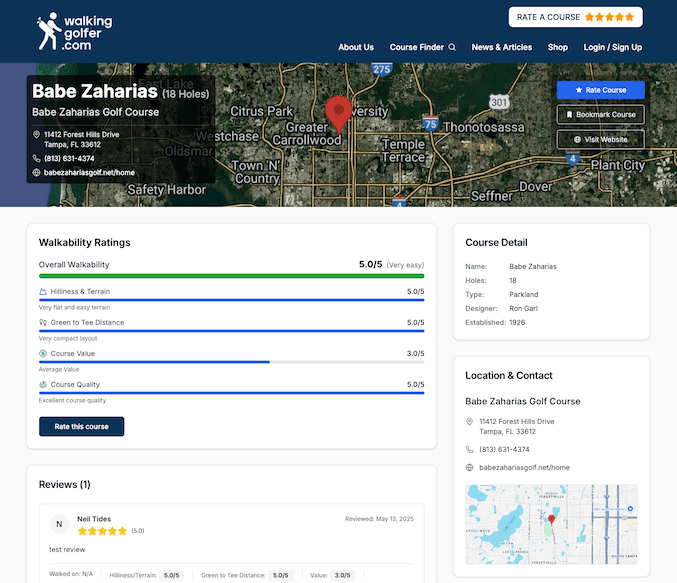
Task: Click the Green to Tee Distance footprints icon
Action: (x=43, y=323)
